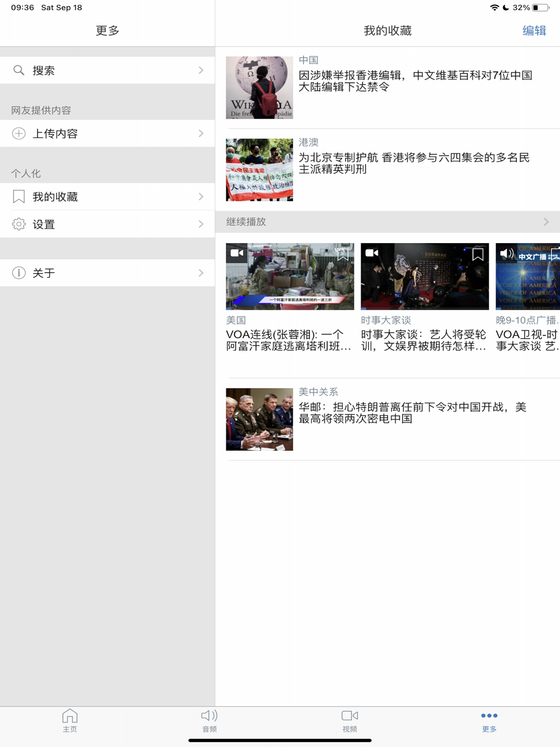Screen dimensions: 560x747
Task: Play the VOA卫视 audio thumbnail
Action: tap(528, 276)
